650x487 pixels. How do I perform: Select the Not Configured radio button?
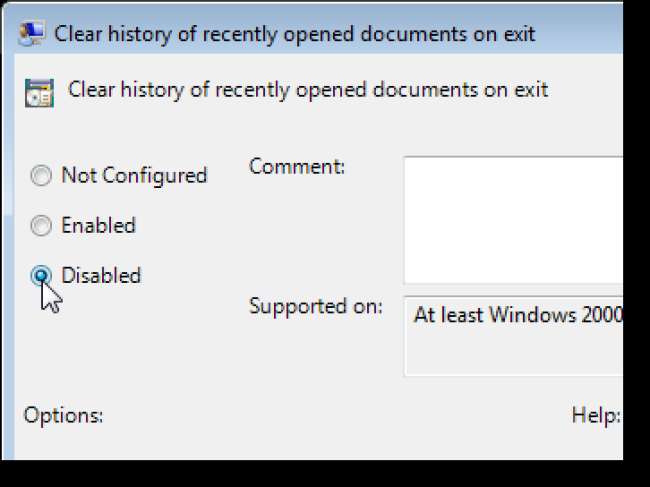[41, 176]
